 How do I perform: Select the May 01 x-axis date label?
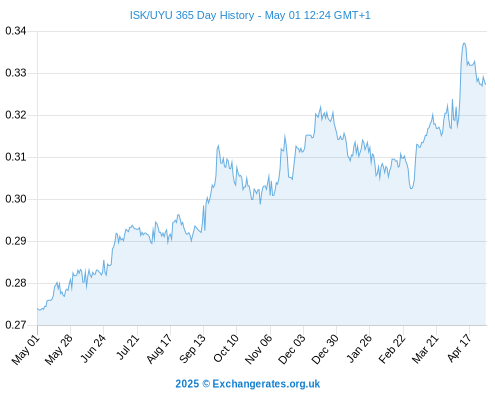[x=25, y=350]
